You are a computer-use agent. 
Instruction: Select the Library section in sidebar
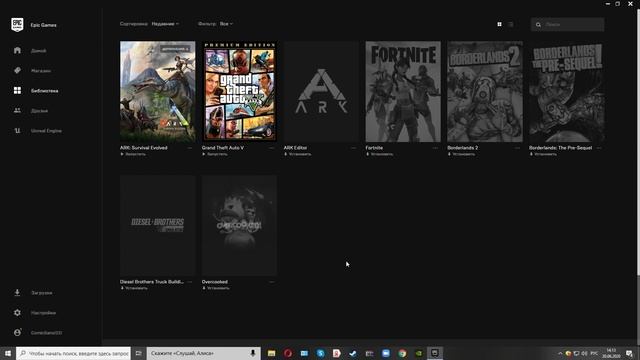[36, 91]
